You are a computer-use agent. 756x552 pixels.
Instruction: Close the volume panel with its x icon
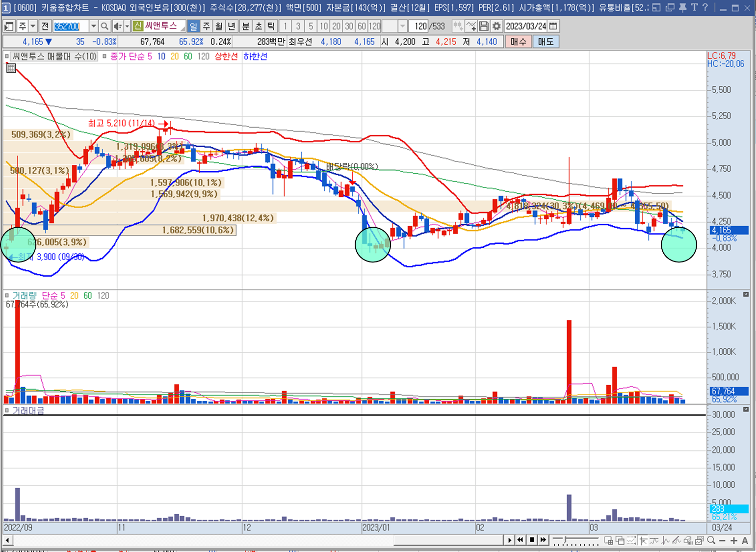746,294
